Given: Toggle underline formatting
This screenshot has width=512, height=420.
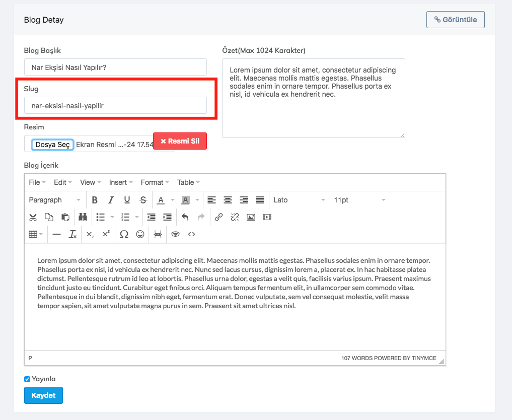Looking at the screenshot, I should point(127,200).
